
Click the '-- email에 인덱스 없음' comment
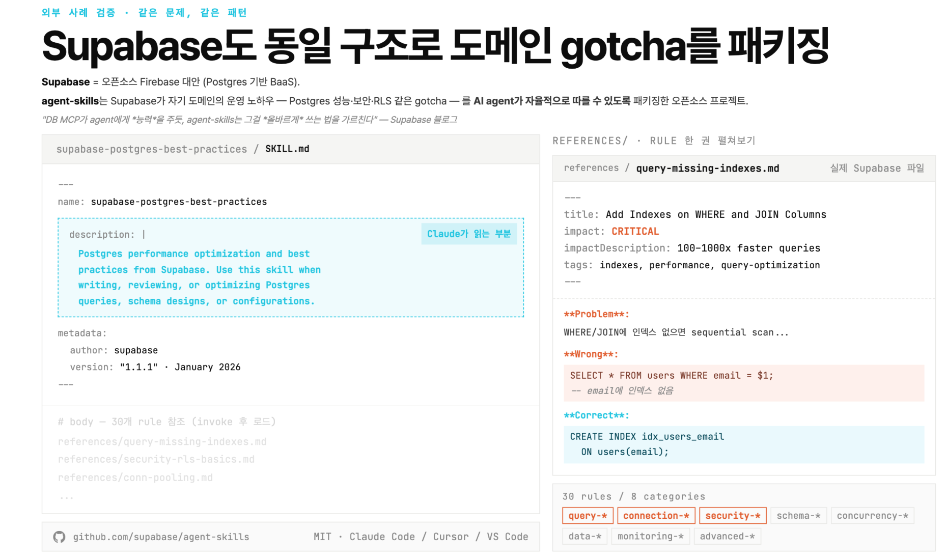point(621,390)
